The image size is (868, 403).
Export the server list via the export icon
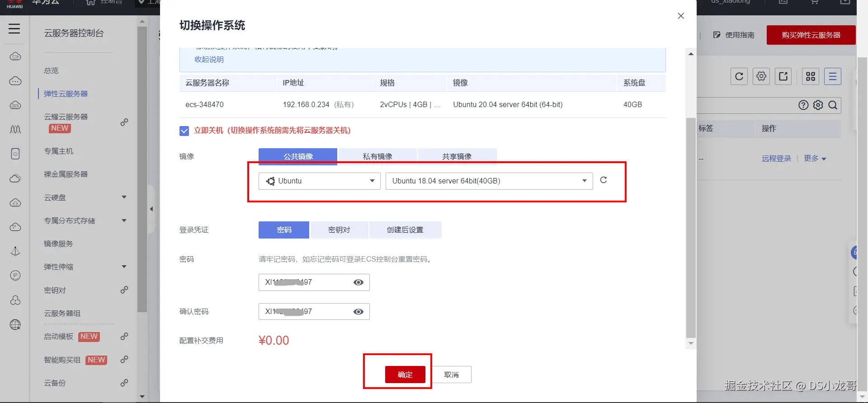[x=783, y=76]
